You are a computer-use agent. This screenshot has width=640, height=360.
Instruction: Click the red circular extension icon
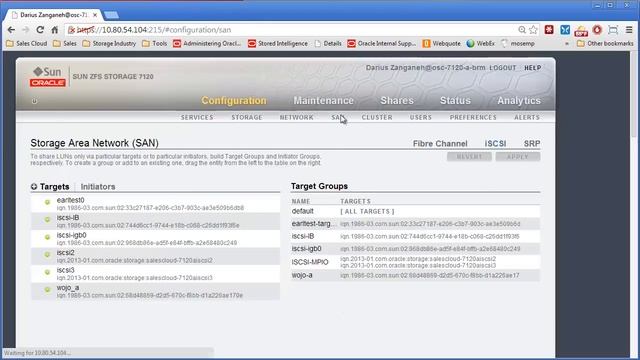(597, 30)
